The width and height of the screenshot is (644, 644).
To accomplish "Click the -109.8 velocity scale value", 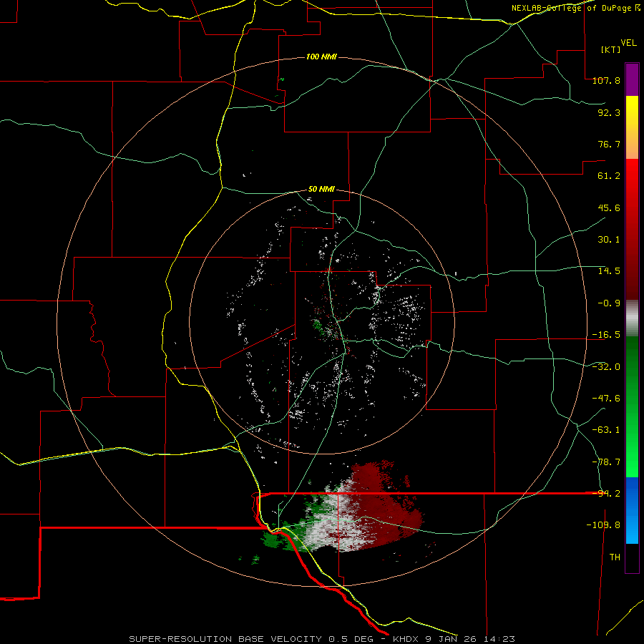I will 603,525.
